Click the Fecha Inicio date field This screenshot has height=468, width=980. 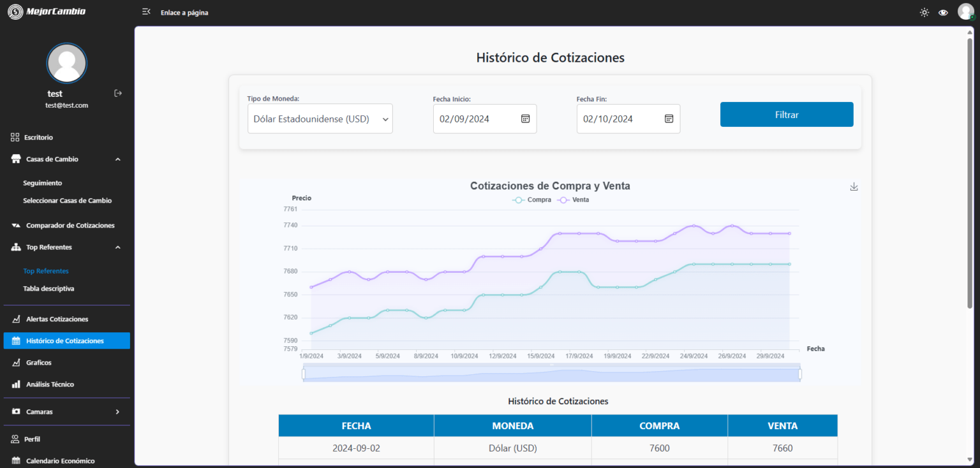click(485, 119)
